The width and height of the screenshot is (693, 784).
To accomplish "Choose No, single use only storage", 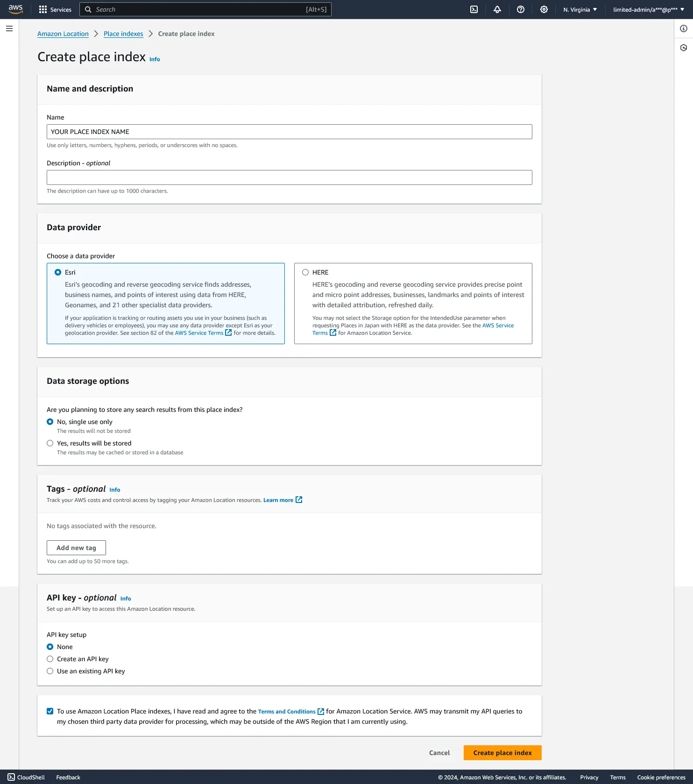I will coord(50,422).
